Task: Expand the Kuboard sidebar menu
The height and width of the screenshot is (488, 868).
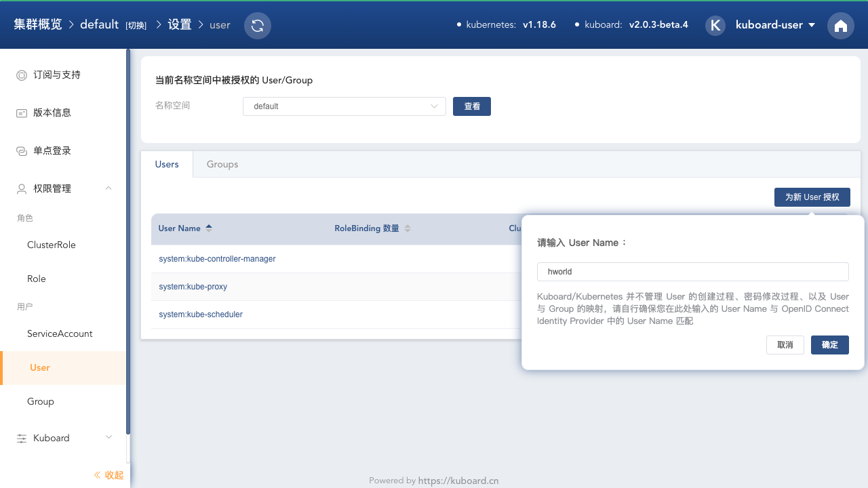Action: click(108, 438)
